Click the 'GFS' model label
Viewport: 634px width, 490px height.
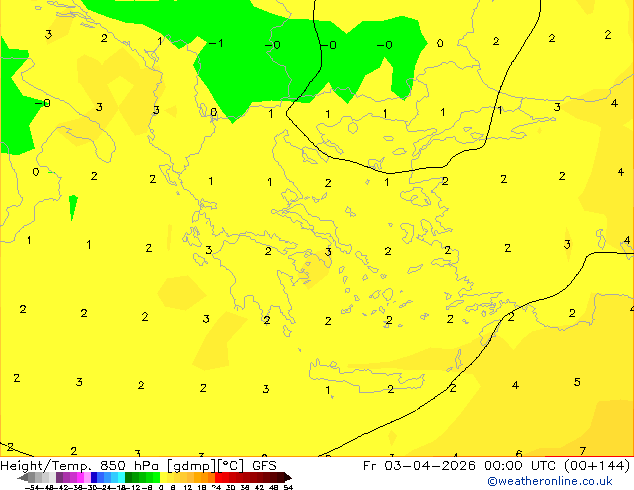[264, 466]
